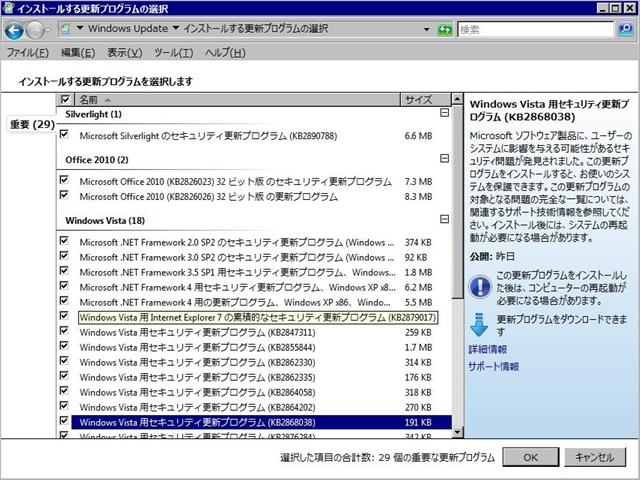Open the ツール(T) menu
The image size is (640, 480).
(173, 53)
